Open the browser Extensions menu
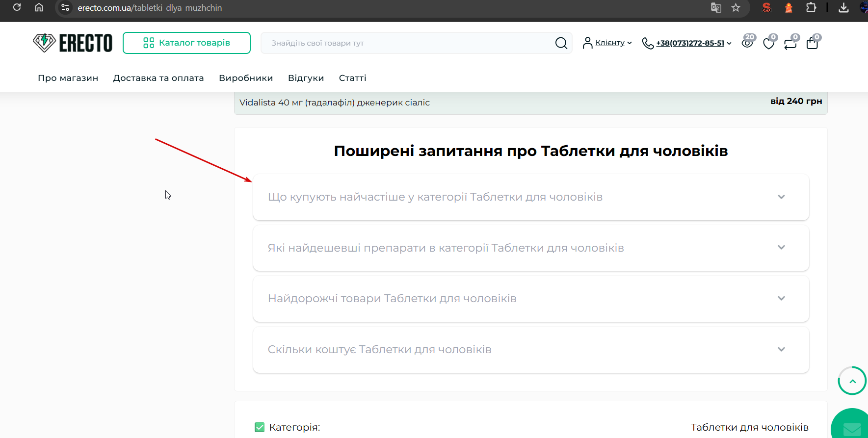 pyautogui.click(x=811, y=7)
